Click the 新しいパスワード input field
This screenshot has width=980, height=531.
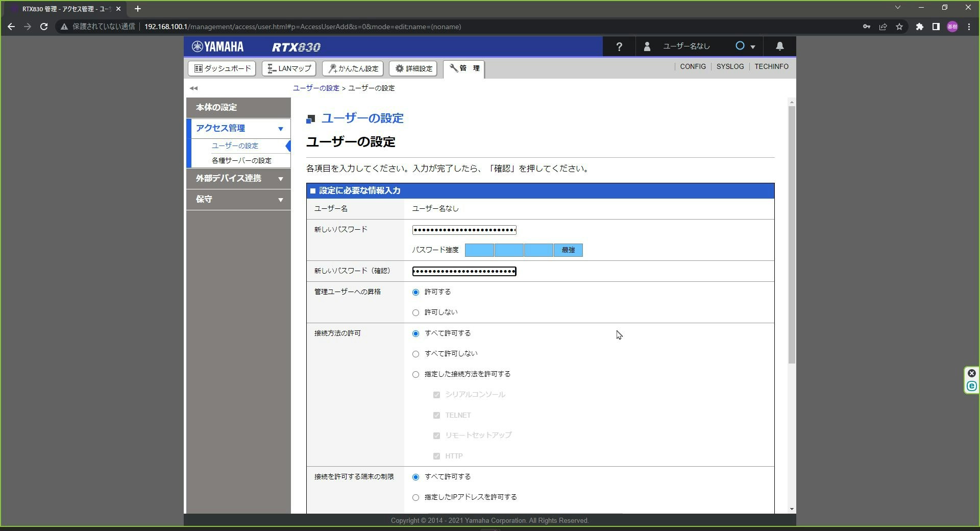(464, 230)
